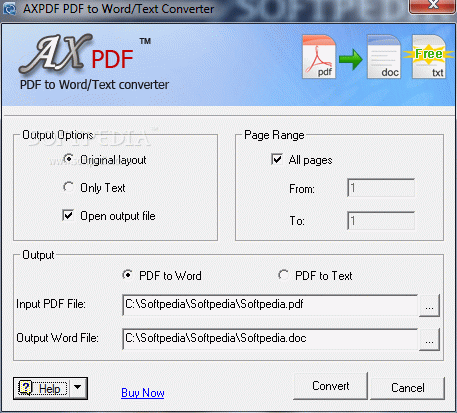Open the Buy Now link
Image resolution: width=457 pixels, height=413 pixels.
click(143, 393)
